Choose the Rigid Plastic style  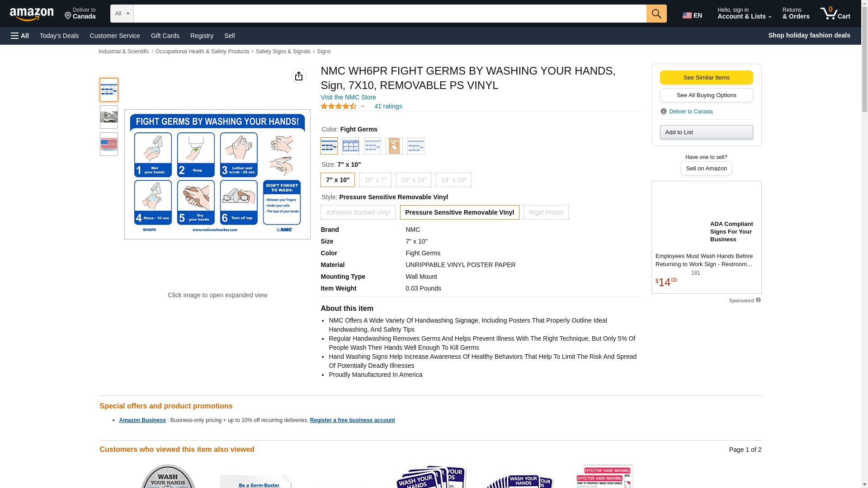546,212
